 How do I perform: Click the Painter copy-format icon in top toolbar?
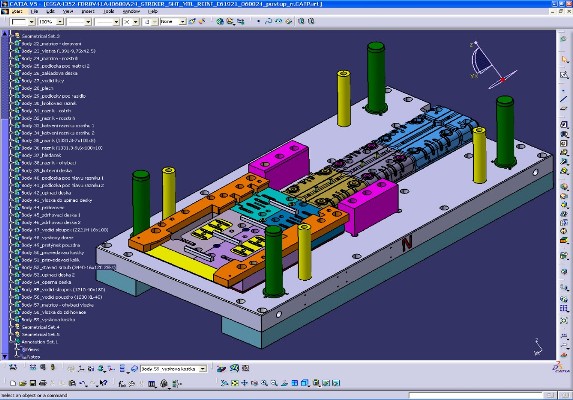(192, 22)
